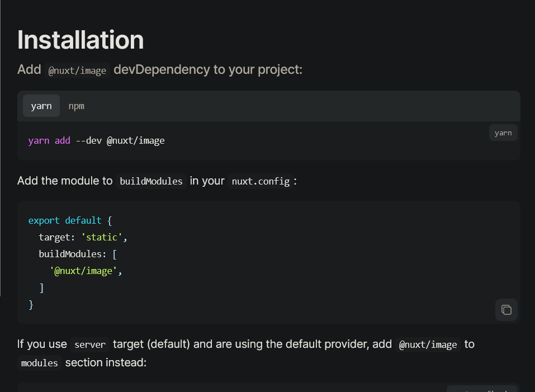535x392 pixels.
Task: Copy the nuxt.config code block
Action: coord(506,310)
